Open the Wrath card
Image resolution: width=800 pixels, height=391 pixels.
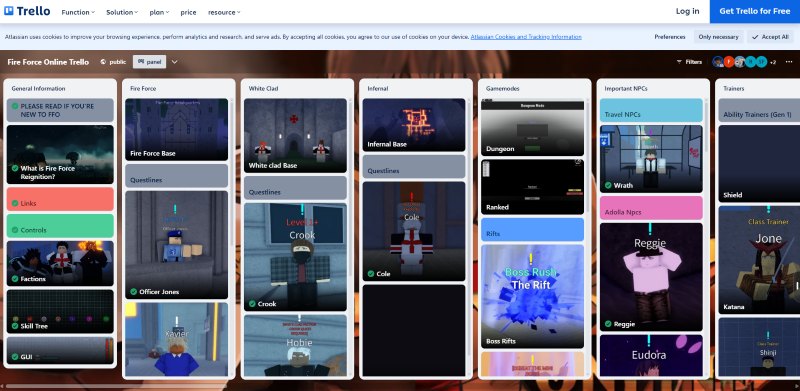point(651,159)
